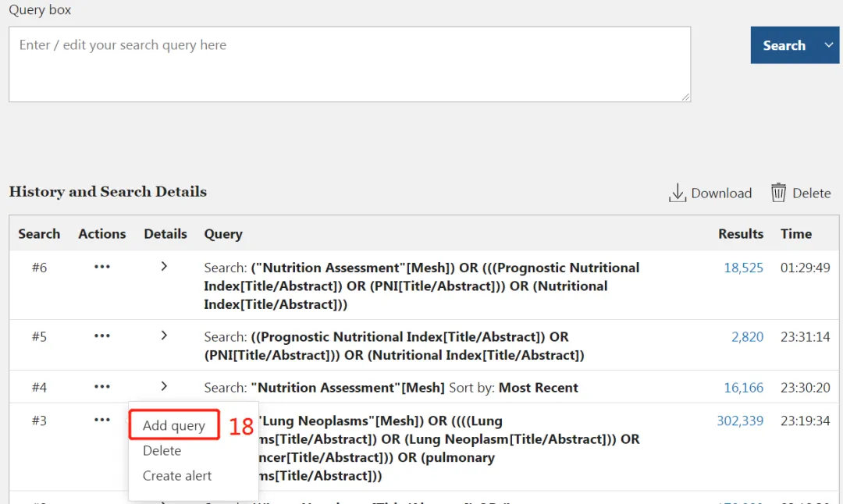This screenshot has height=504, width=843.
Task: Click the #4 search number
Action: (x=39, y=388)
